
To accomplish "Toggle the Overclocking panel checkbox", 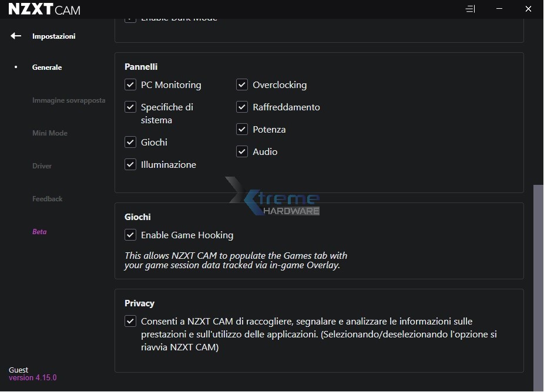I will (242, 85).
